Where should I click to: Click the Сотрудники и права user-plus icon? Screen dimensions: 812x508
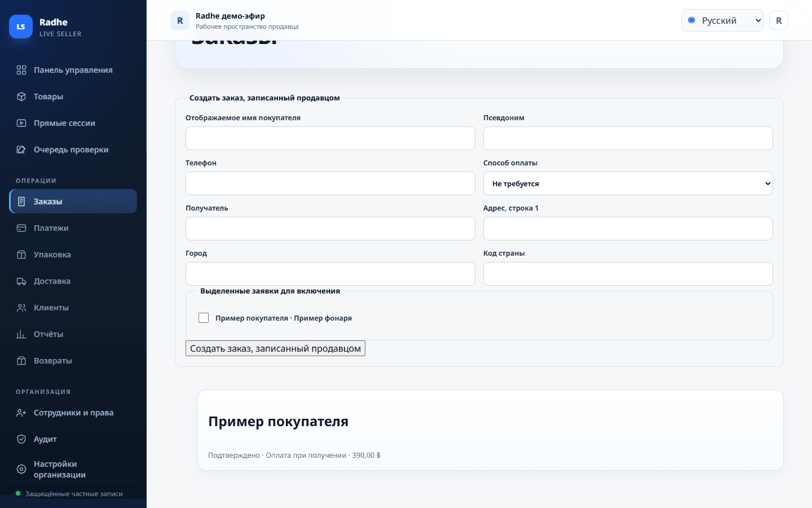point(21,413)
